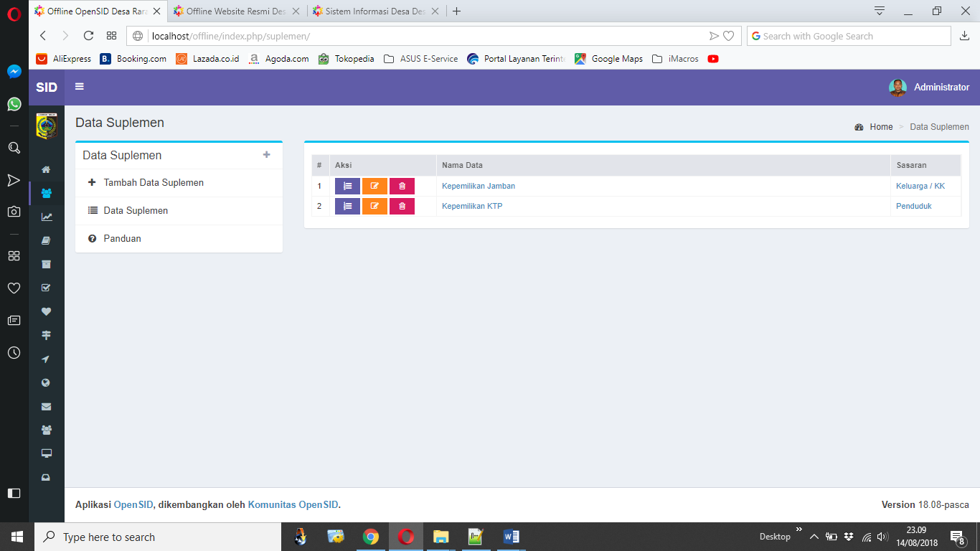The height and width of the screenshot is (551, 980).
Task: Click the orange edit icon for Kepemilikan KTP
Action: (374, 206)
